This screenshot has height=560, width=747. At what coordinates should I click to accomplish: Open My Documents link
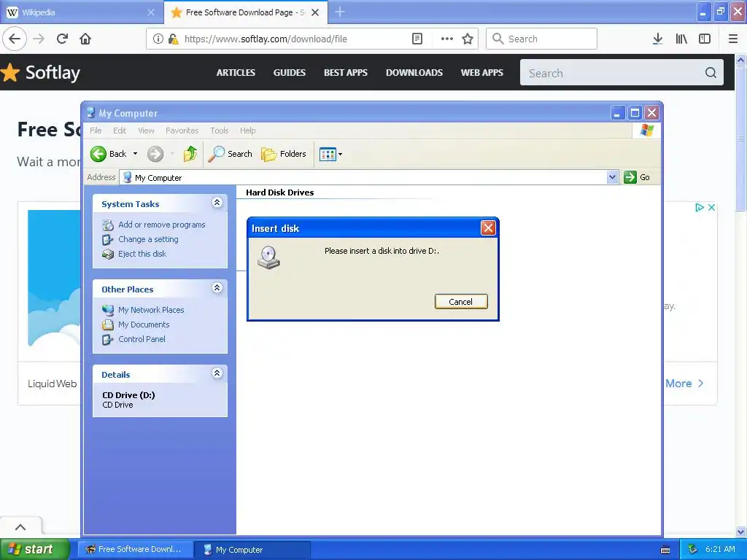point(144,324)
